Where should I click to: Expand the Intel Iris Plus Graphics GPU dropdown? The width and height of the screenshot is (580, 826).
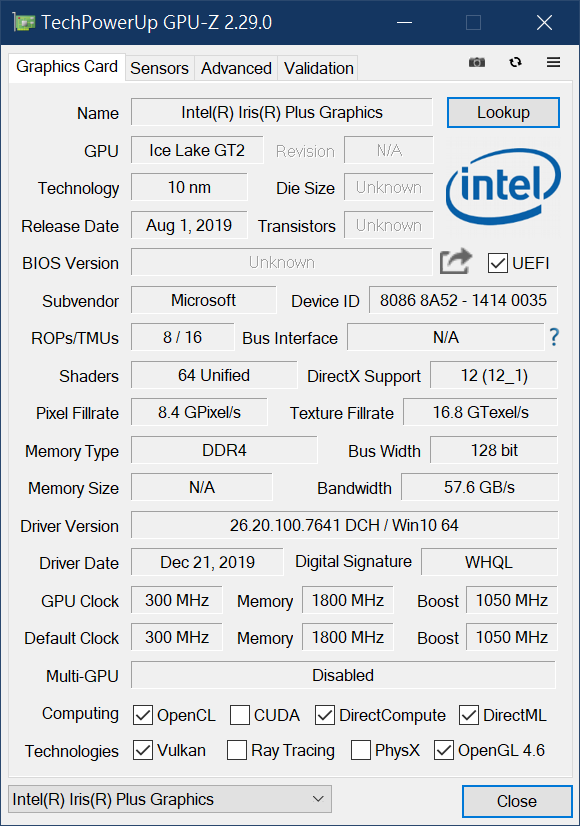point(170,799)
